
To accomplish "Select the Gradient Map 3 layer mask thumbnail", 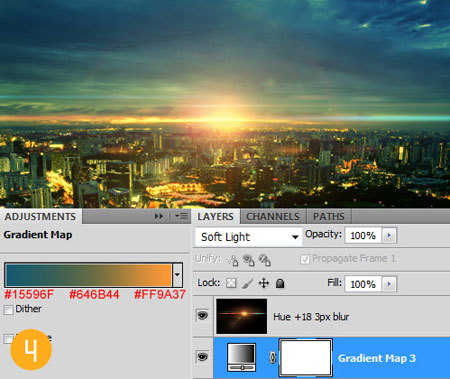I will point(305,358).
